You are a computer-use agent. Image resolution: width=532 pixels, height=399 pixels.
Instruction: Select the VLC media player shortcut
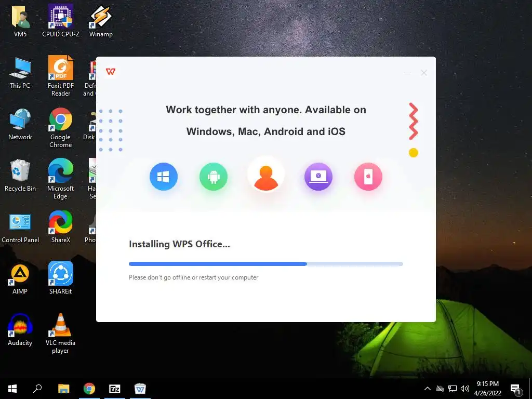point(61,334)
